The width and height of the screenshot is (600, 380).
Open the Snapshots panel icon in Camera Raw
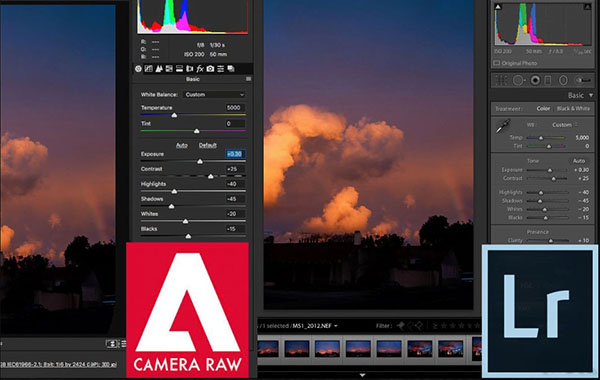231,69
